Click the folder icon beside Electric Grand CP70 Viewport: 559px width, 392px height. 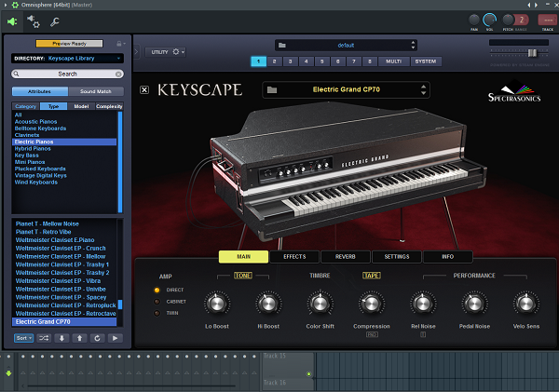272,89
